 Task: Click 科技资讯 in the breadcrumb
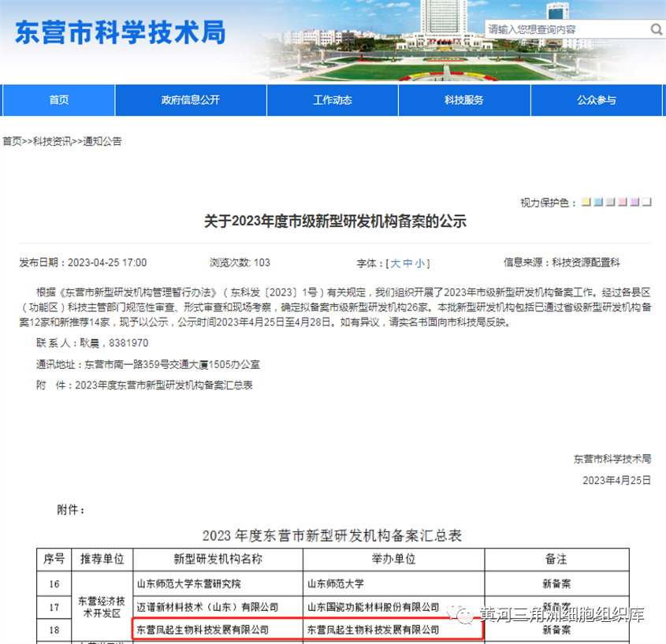52,141
